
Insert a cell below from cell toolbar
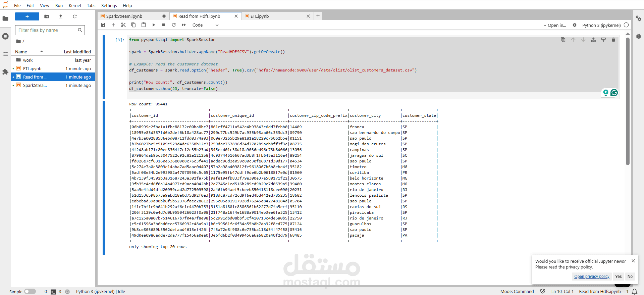pos(603,40)
